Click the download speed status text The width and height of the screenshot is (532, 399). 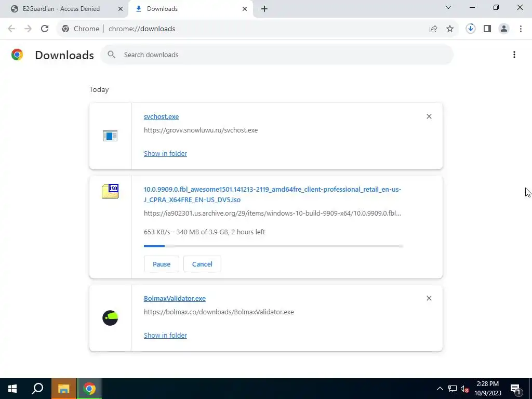point(204,232)
